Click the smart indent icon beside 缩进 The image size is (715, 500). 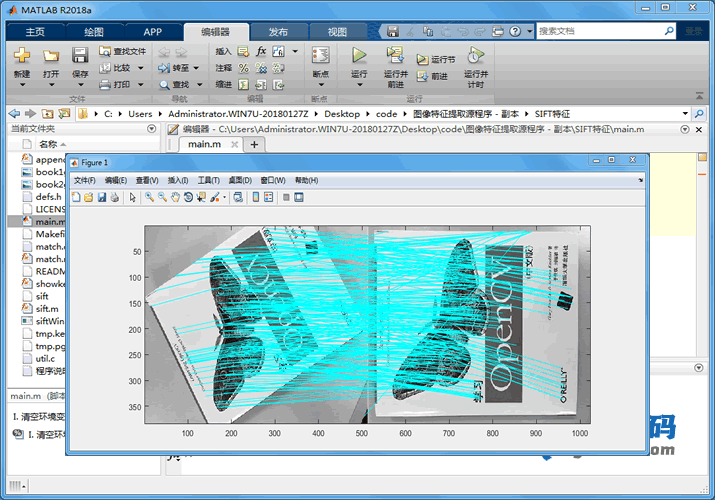click(244, 85)
